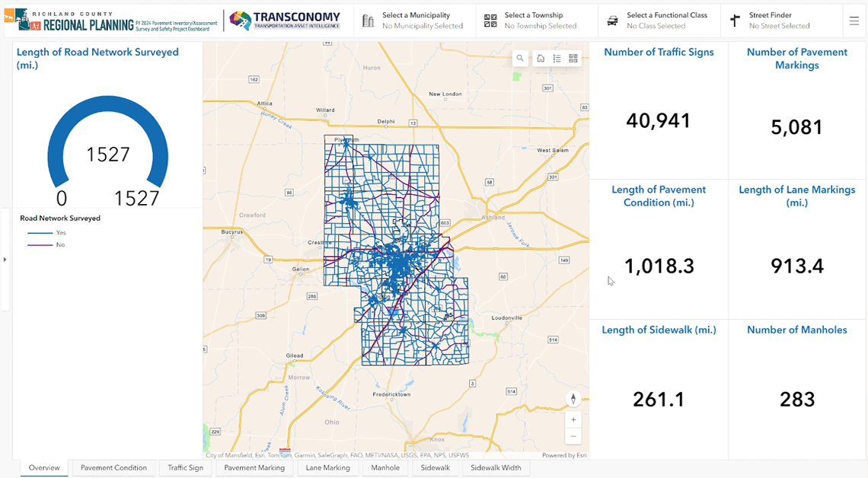The width and height of the screenshot is (868, 478).
Task: Reset map orientation with compass icon
Action: pos(573,399)
